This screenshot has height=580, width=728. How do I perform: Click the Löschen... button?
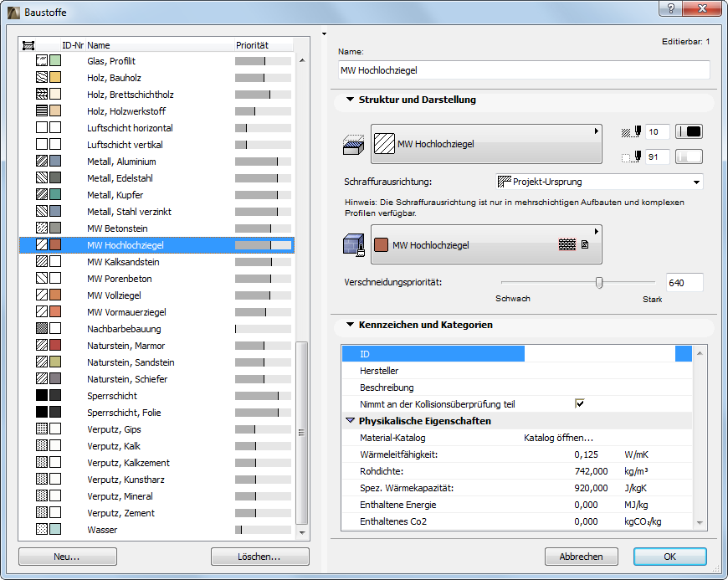pyautogui.click(x=260, y=557)
